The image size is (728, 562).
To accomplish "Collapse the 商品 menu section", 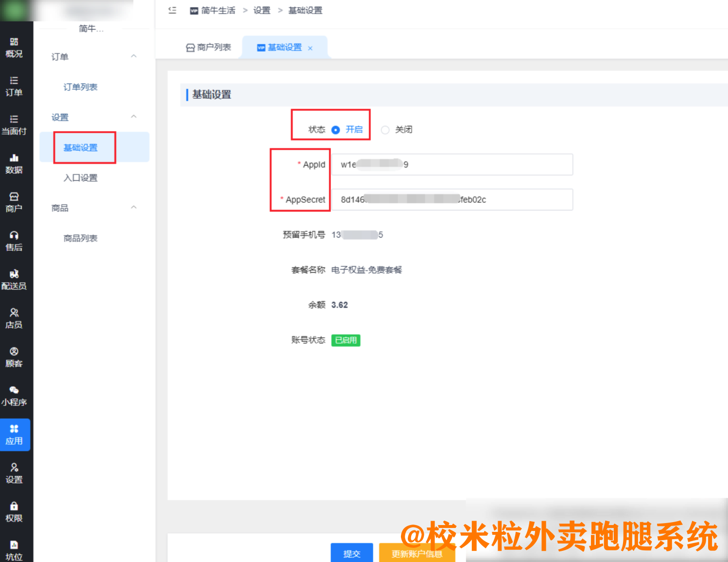I will pos(134,208).
